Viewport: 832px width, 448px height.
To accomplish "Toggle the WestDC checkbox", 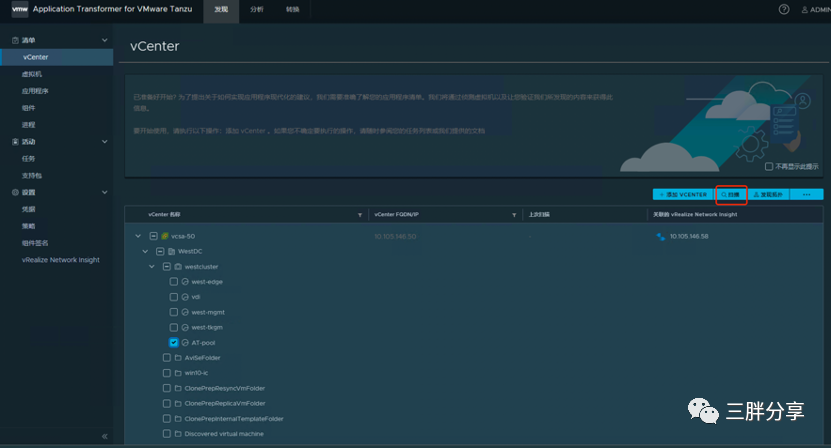I will tap(160, 251).
